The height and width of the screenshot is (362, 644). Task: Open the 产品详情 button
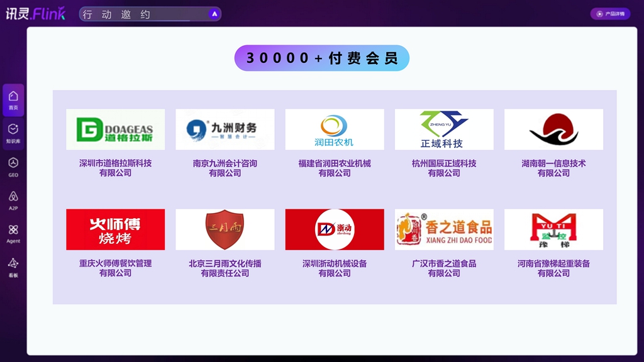coord(610,14)
